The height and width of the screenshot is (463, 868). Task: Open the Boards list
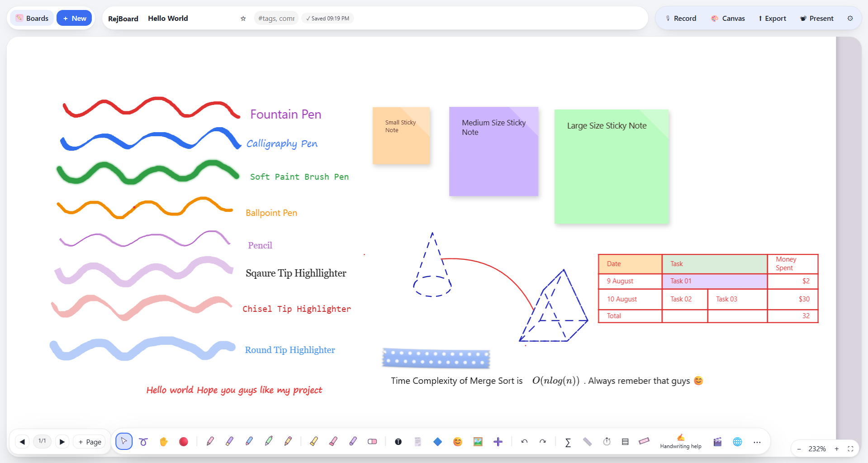(32, 18)
